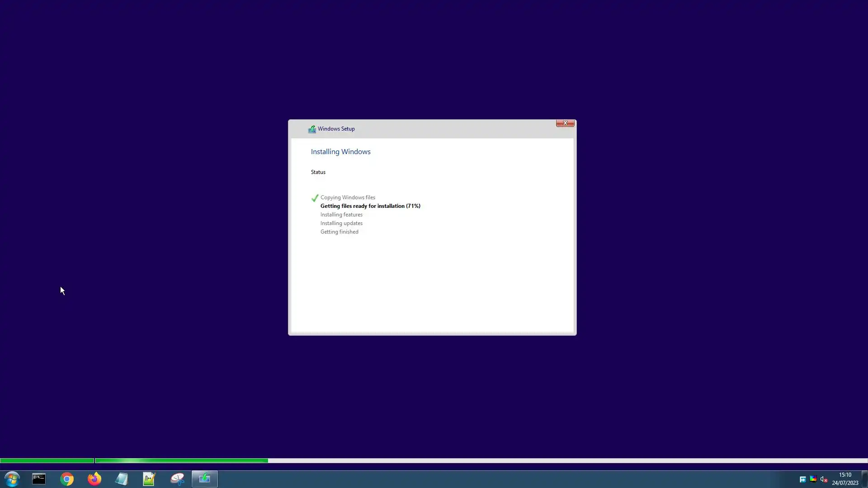Click the active Windows Setup taskbar button

205,479
